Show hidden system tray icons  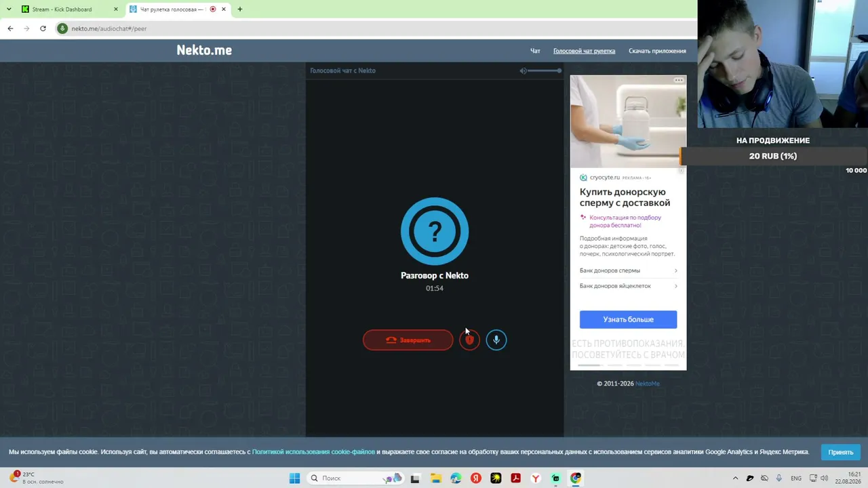point(735,479)
